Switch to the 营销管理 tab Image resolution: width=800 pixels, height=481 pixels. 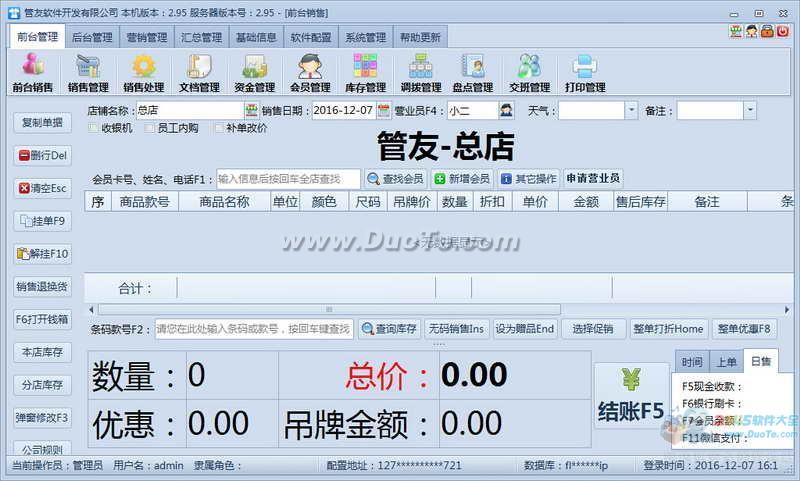(147, 37)
